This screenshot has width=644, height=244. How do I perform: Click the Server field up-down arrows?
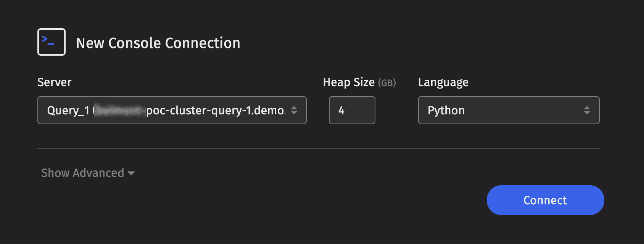294,110
